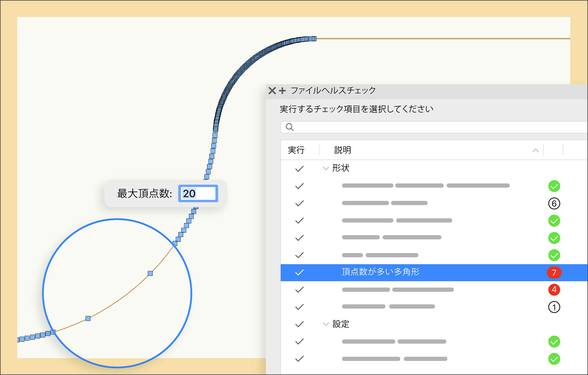Viewport: 588px width, 375px height.
Task: Click the green checkmark in first check row
Action: coord(554,186)
